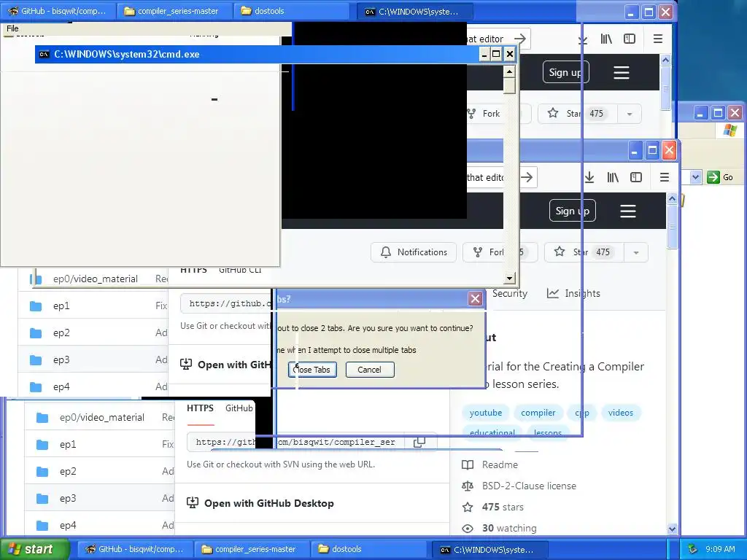This screenshot has height=560, width=747.
Task: Switch to C:\WINDOWS\syste... taskbar button
Action: (489, 550)
